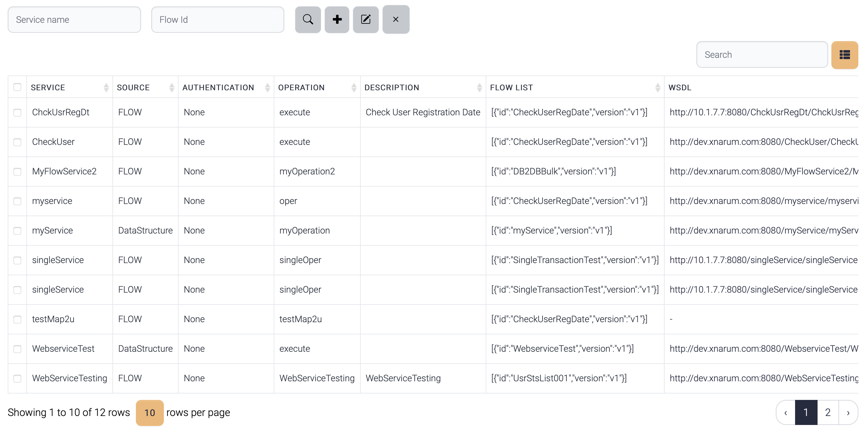The width and height of the screenshot is (868, 433).
Task: Click the plus icon to add a service
Action: [337, 19]
